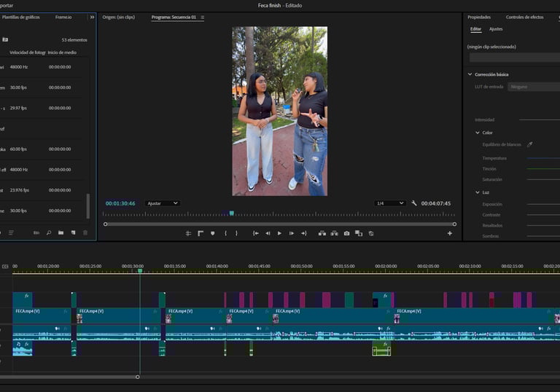Screen dimensions: 560x392
Task: Delete selected item with trash icon
Action: (x=85, y=233)
